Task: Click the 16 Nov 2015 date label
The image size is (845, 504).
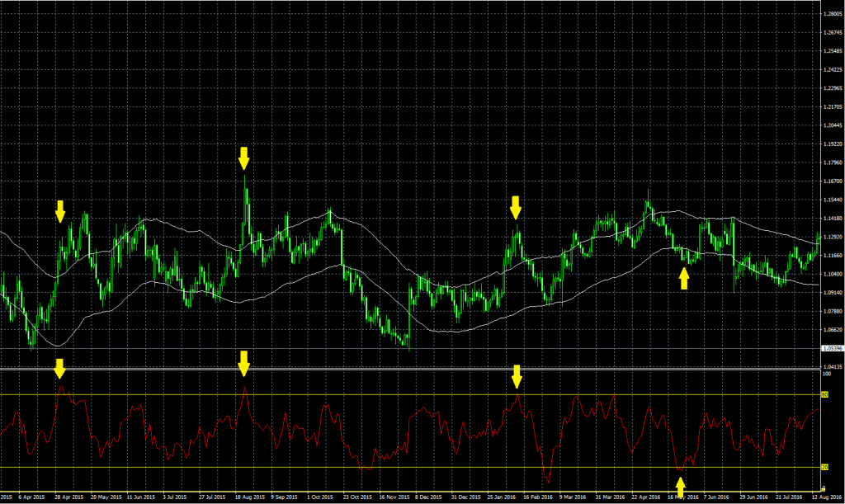Action: pos(394,497)
